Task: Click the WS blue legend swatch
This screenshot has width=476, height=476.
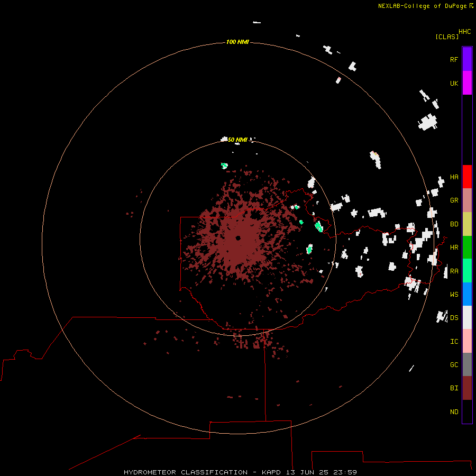Action: point(467,294)
